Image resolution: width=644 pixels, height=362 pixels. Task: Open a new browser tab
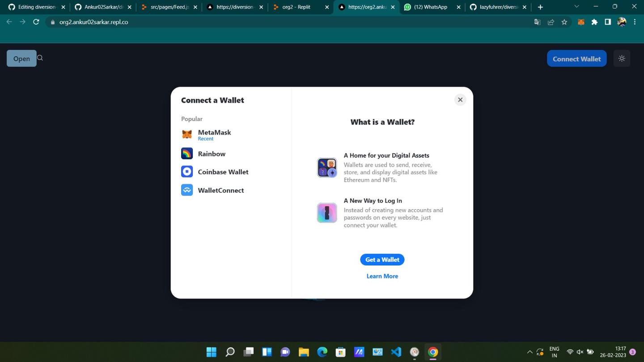540,7
